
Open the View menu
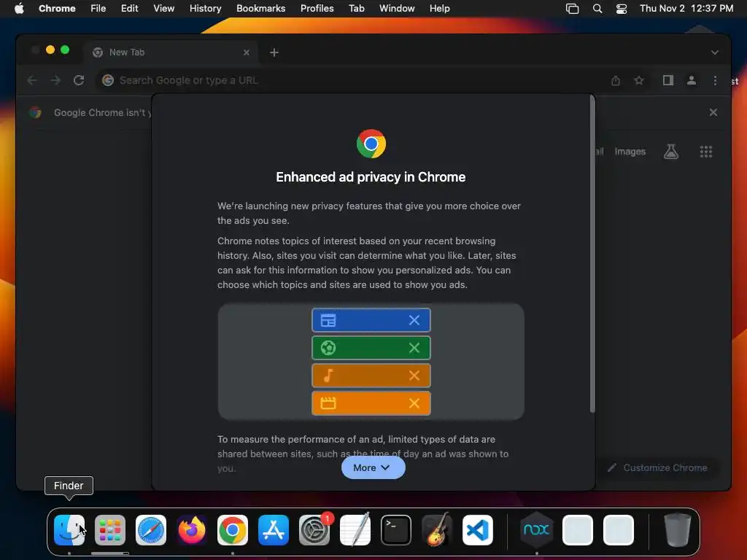click(163, 9)
